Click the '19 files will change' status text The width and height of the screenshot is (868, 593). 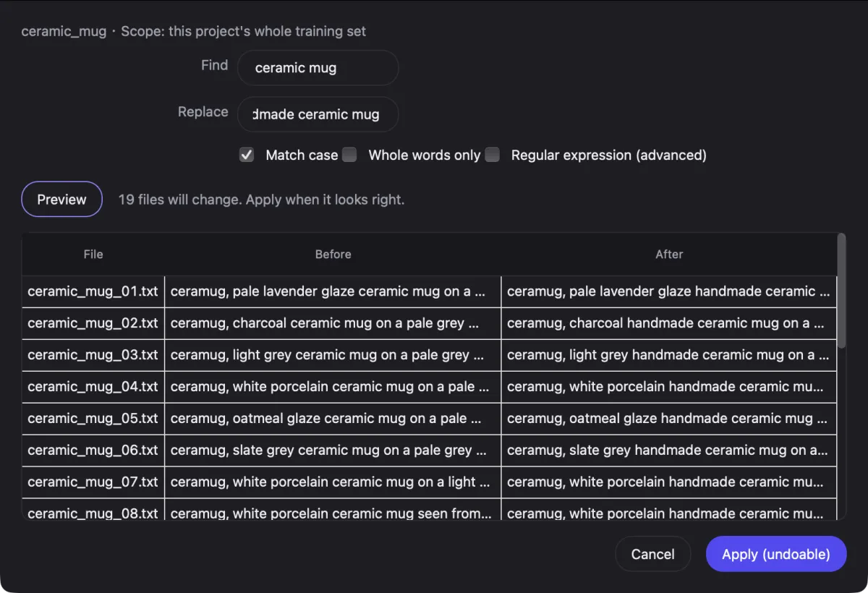coord(261,200)
